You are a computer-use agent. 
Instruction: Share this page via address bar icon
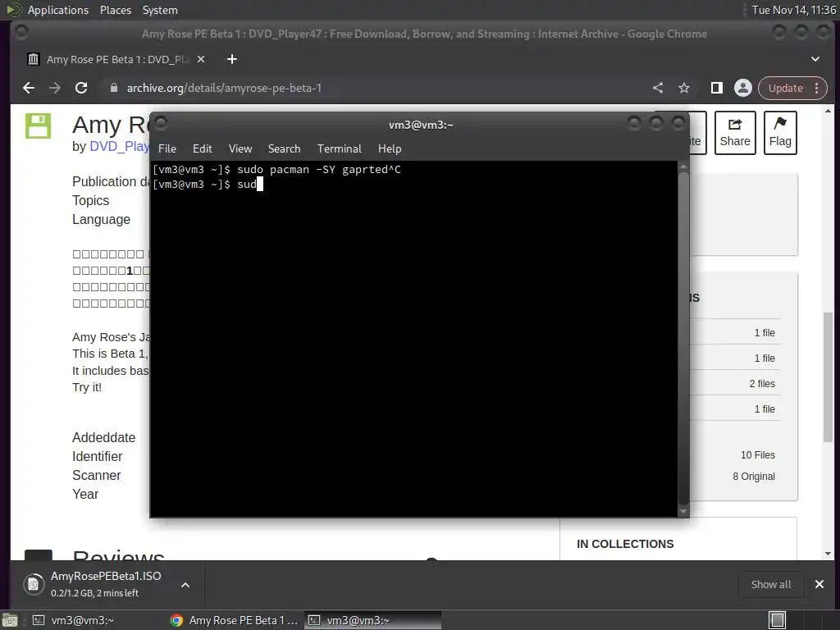coord(658,88)
